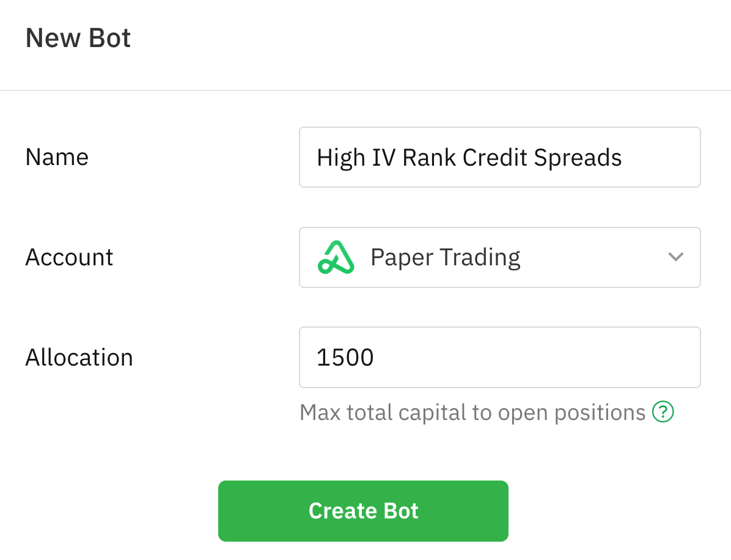This screenshot has width=731, height=560.
Task: Click the Create Bot button
Action: coord(363,510)
